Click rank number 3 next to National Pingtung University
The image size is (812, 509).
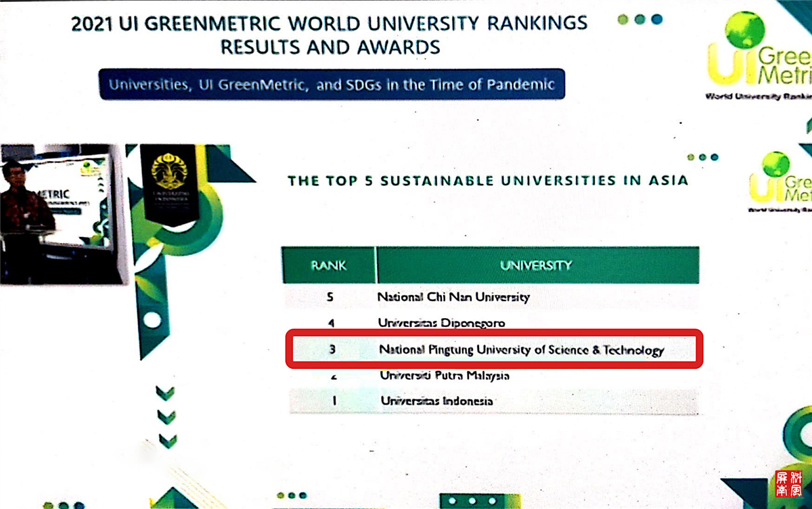332,350
